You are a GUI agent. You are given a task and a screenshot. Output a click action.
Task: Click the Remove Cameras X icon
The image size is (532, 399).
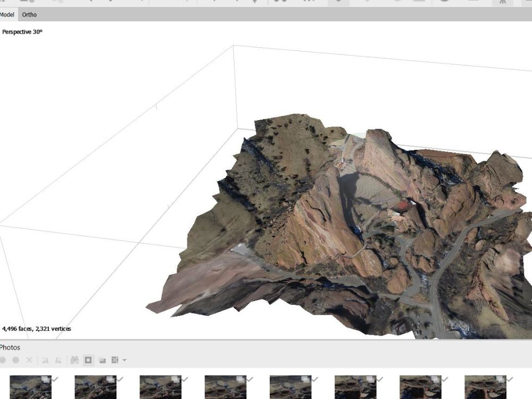pyautogui.click(x=29, y=360)
